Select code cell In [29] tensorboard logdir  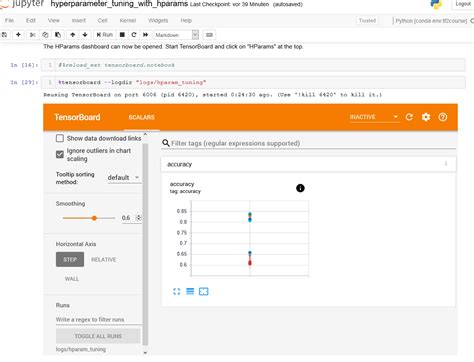[253, 82]
